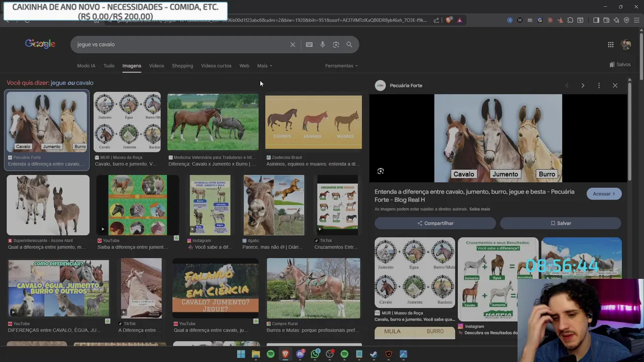Viewport: 644px width, 362px height.
Task: Open Brave Rewards triangle icon
Action: tap(459, 20)
